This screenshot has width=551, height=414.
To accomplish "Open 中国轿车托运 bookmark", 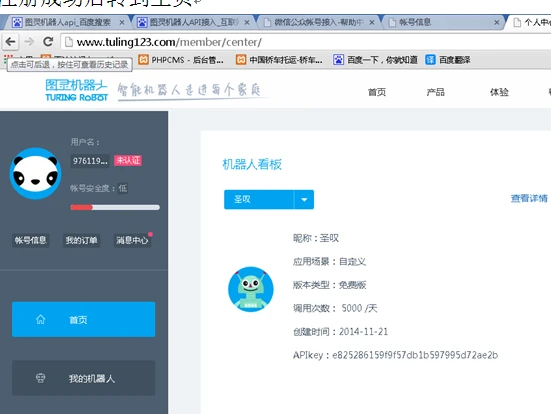I will [279, 60].
